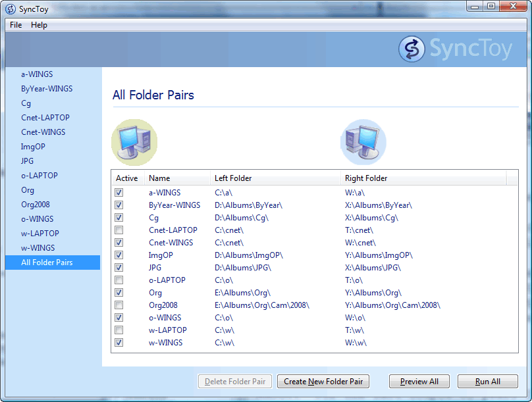Click the SyncToy logo in the banner
This screenshot has height=402, width=532.
(455, 49)
